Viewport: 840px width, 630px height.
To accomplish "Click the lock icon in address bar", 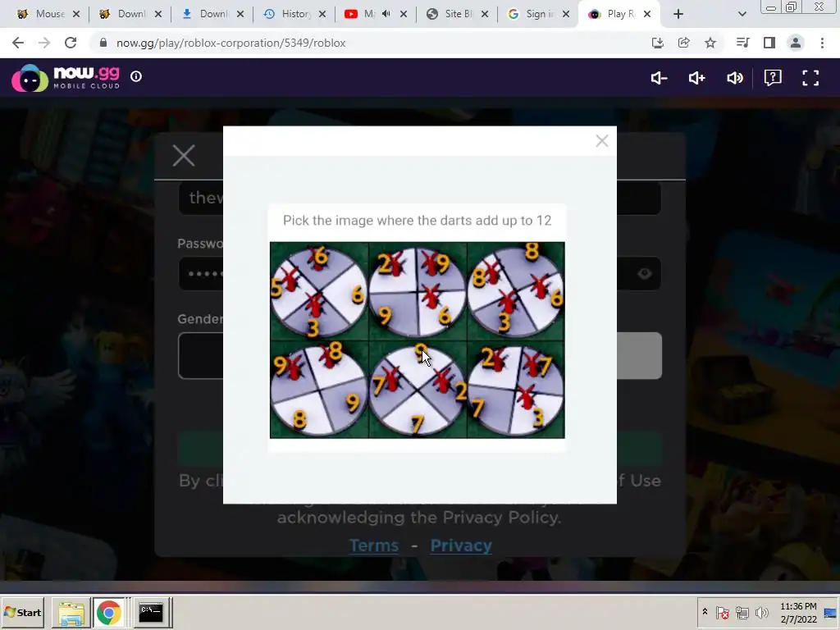I will [x=103, y=43].
